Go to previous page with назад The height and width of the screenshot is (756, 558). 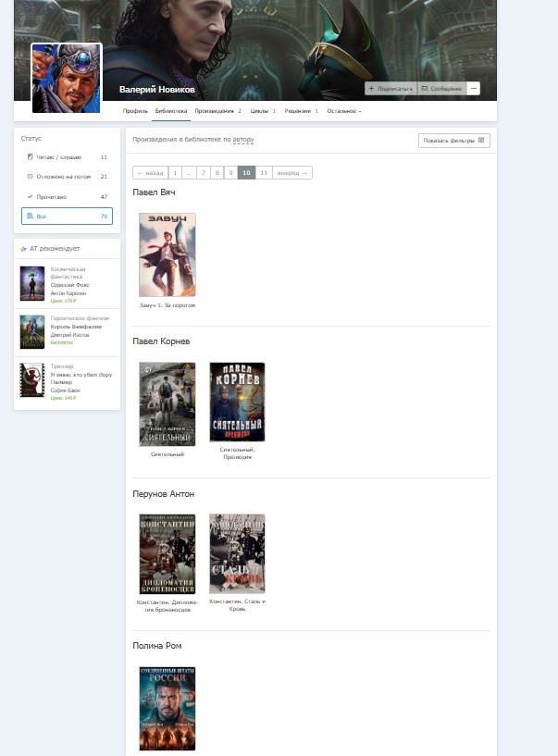[150, 173]
